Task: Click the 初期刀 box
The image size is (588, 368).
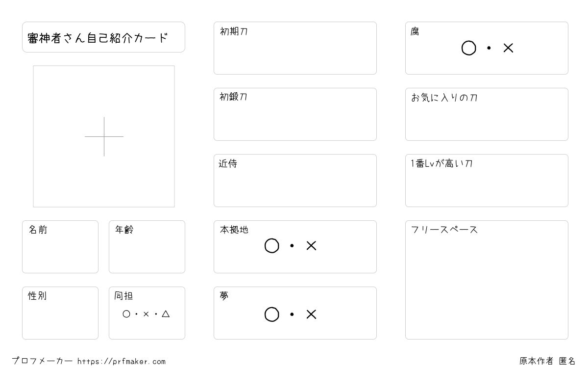Action: [295, 48]
